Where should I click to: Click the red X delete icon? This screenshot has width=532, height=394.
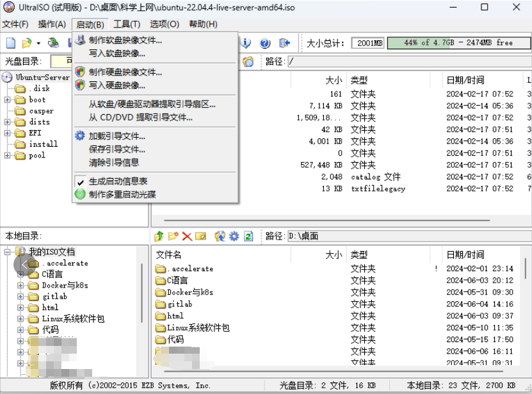(x=187, y=236)
